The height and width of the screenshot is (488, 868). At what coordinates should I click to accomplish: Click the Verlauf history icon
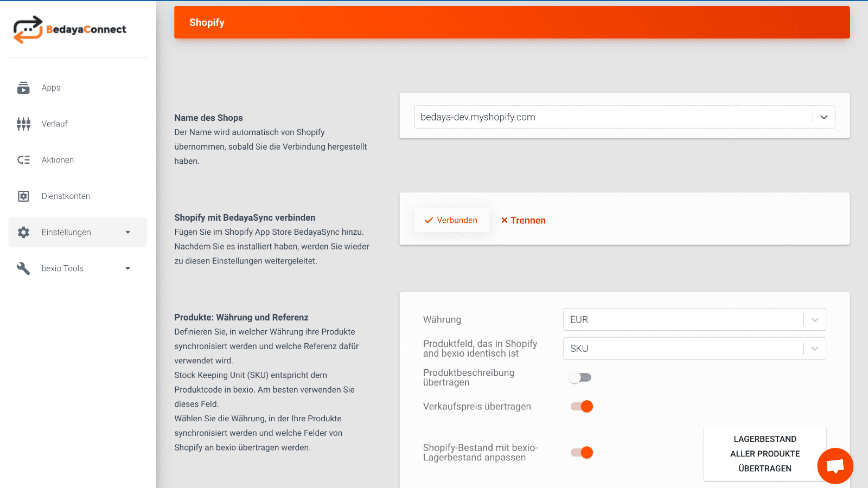23,123
